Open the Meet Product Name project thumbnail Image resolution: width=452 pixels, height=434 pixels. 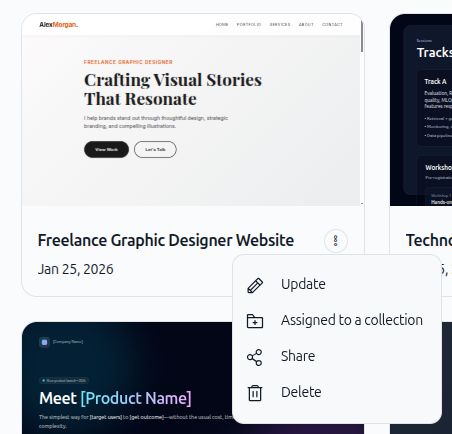point(128,378)
